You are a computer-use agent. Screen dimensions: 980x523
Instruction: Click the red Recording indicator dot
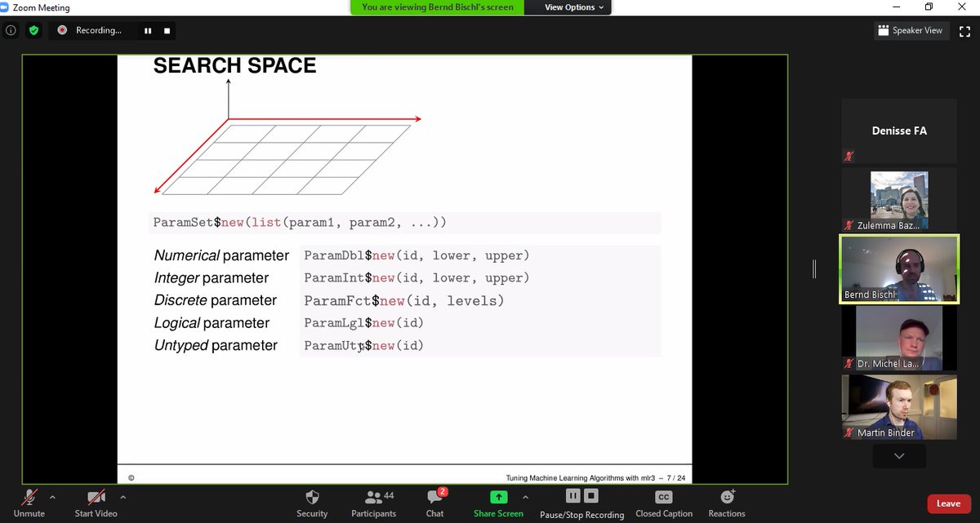tap(62, 30)
